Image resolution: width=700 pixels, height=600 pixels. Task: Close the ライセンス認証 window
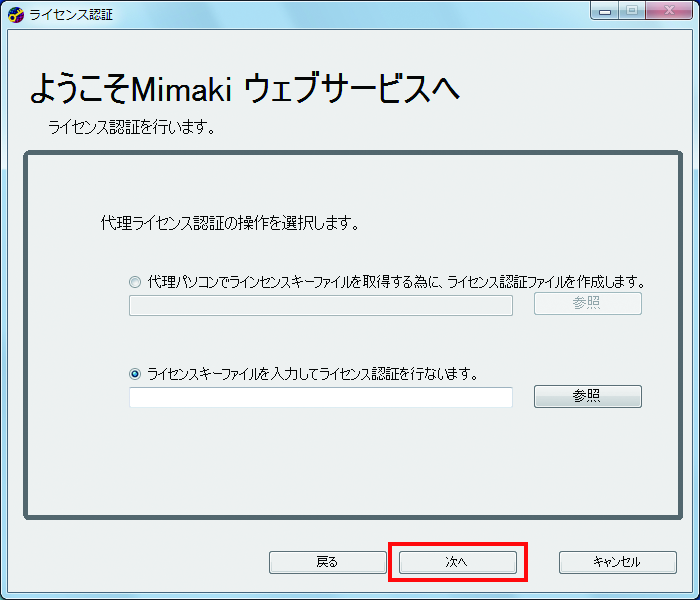[x=669, y=11]
